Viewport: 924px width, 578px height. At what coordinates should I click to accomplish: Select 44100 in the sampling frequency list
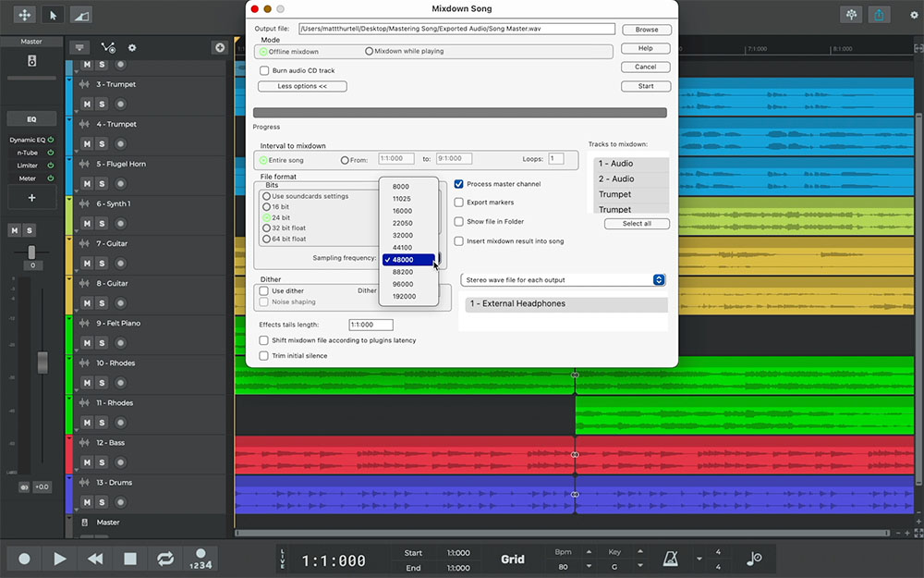point(404,248)
